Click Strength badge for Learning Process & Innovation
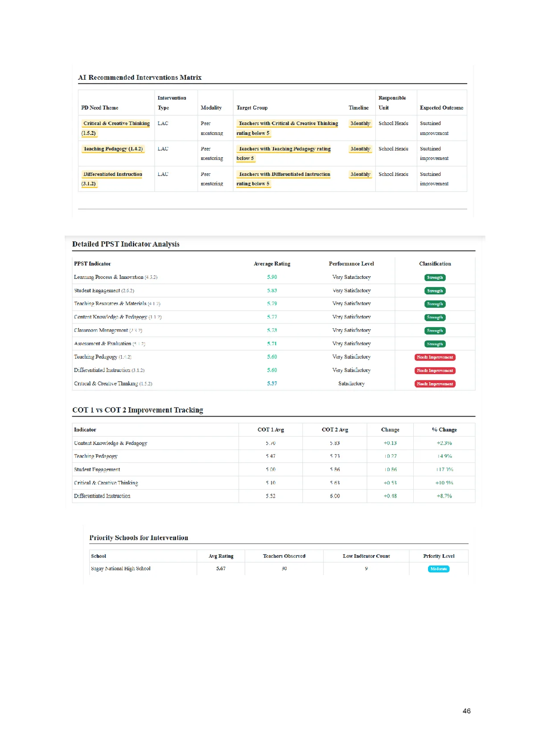Image resolution: width=535 pixels, height=756 pixels. 435,278
